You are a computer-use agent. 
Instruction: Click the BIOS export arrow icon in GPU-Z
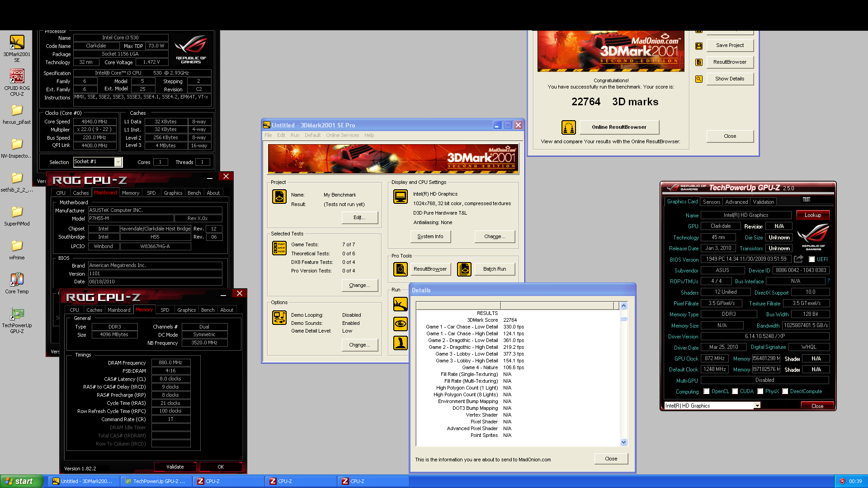coord(799,259)
